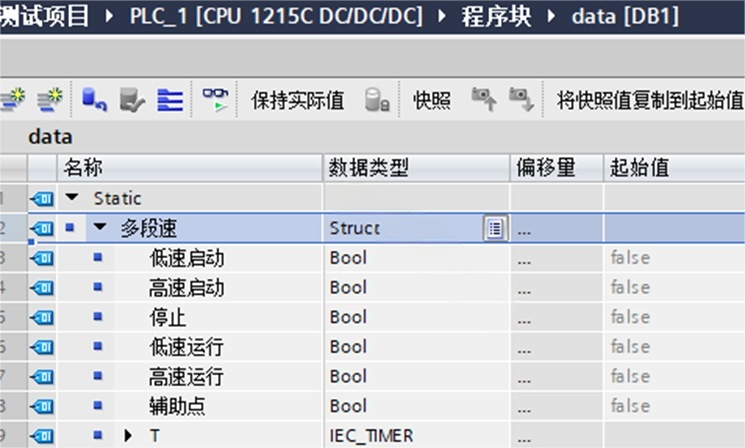Click breadcrumb PLC_1 [CPU 1215C DC/DC/DC]

(276, 17)
